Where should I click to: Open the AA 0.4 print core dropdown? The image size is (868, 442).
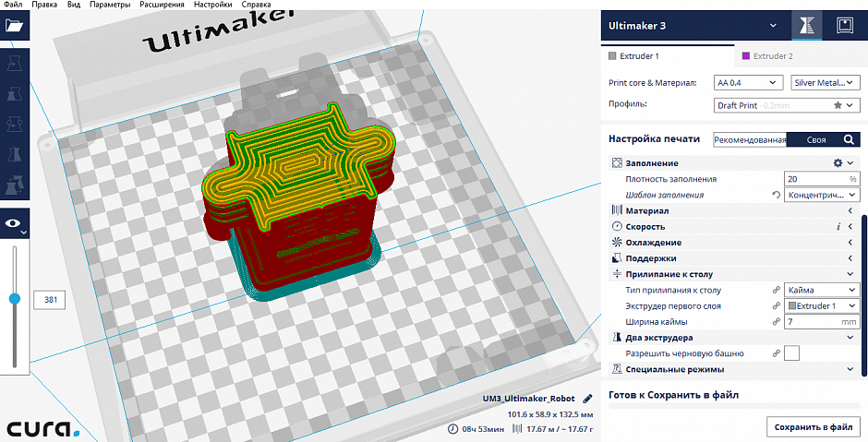[x=749, y=83]
